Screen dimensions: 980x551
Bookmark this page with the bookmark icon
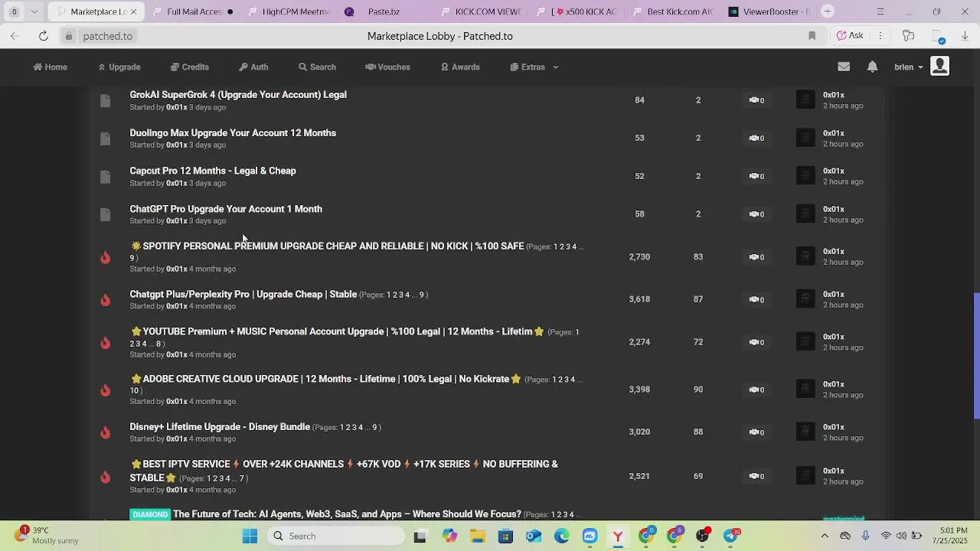coord(812,36)
